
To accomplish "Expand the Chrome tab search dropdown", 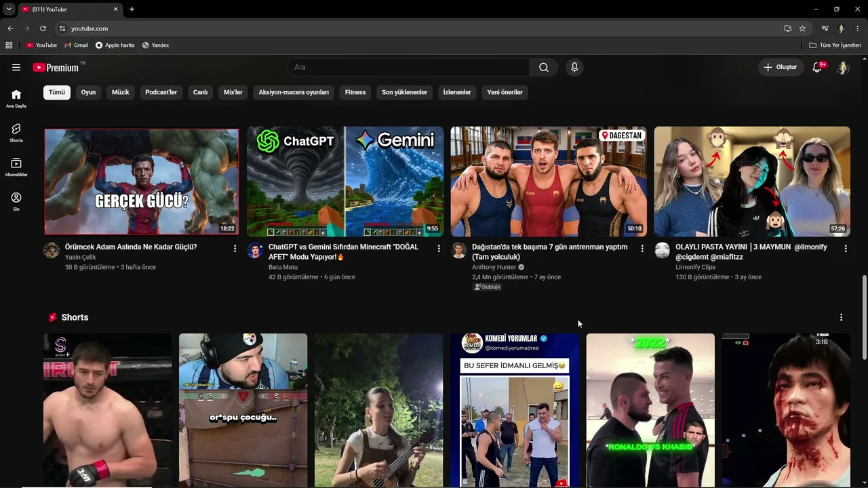I will 9,9.
